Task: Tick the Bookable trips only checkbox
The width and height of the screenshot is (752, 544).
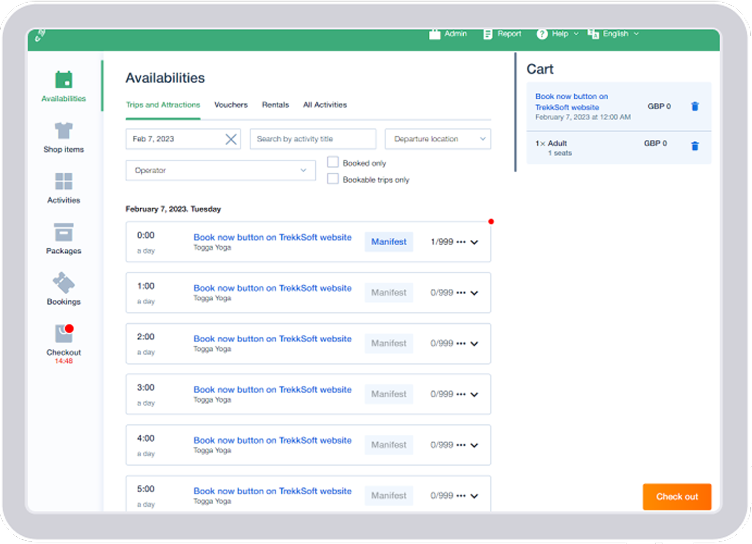Action: click(x=334, y=179)
